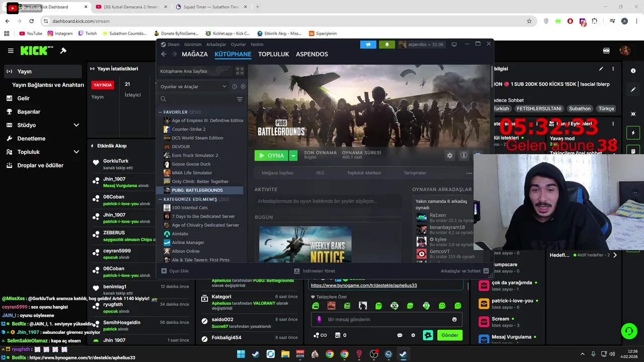
Task: Send the chat message with Gönder
Action: click(450, 335)
